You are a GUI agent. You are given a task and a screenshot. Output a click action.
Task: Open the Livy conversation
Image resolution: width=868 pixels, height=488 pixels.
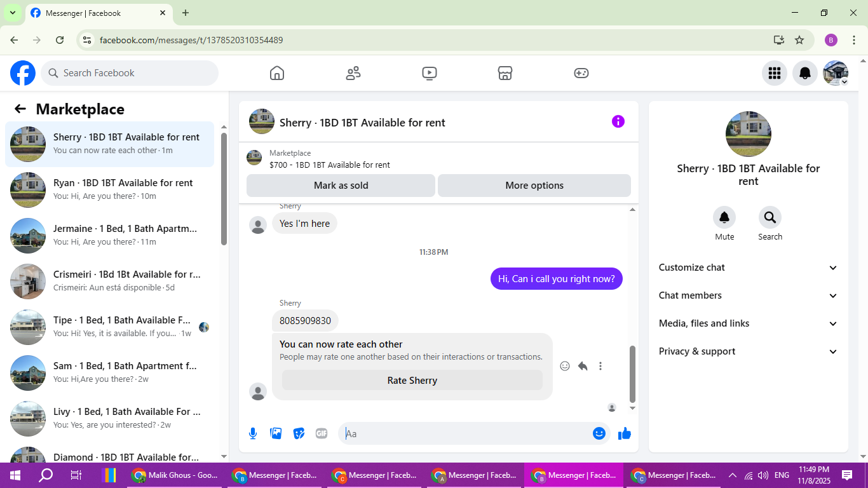pos(110,419)
